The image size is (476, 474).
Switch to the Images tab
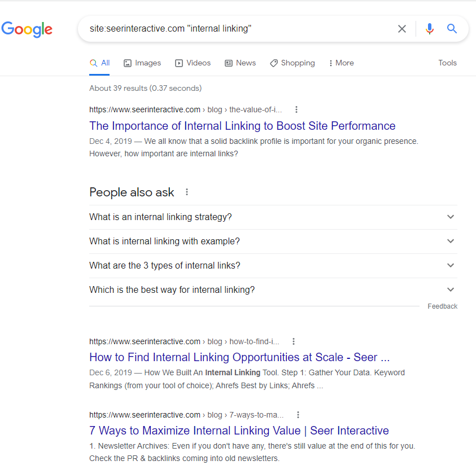(x=142, y=63)
